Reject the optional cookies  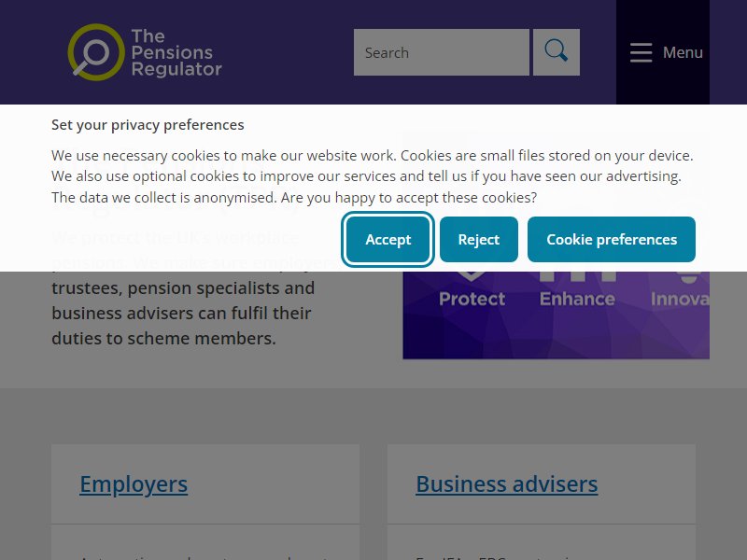click(478, 240)
